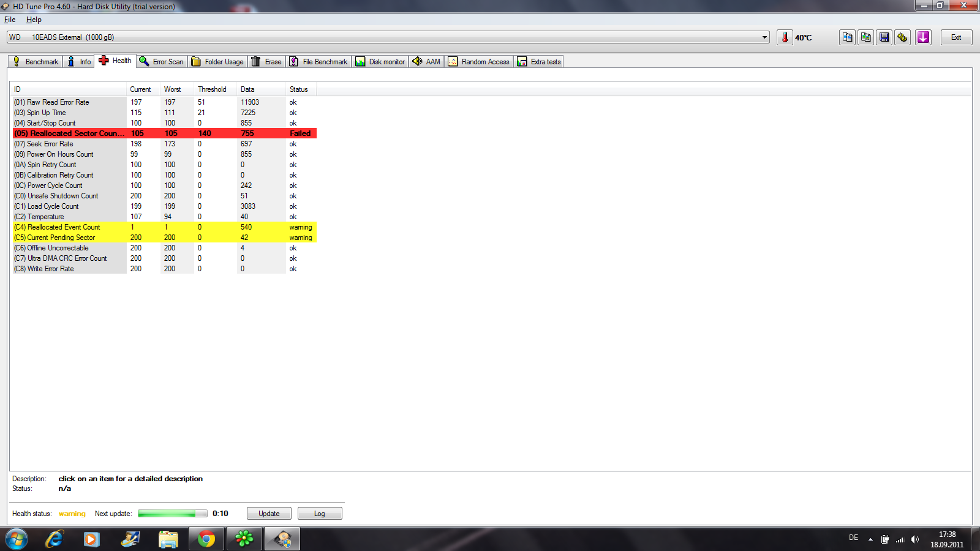Select the Power Cycle Count row
The width and height of the screenshot is (980, 551).
coord(164,186)
